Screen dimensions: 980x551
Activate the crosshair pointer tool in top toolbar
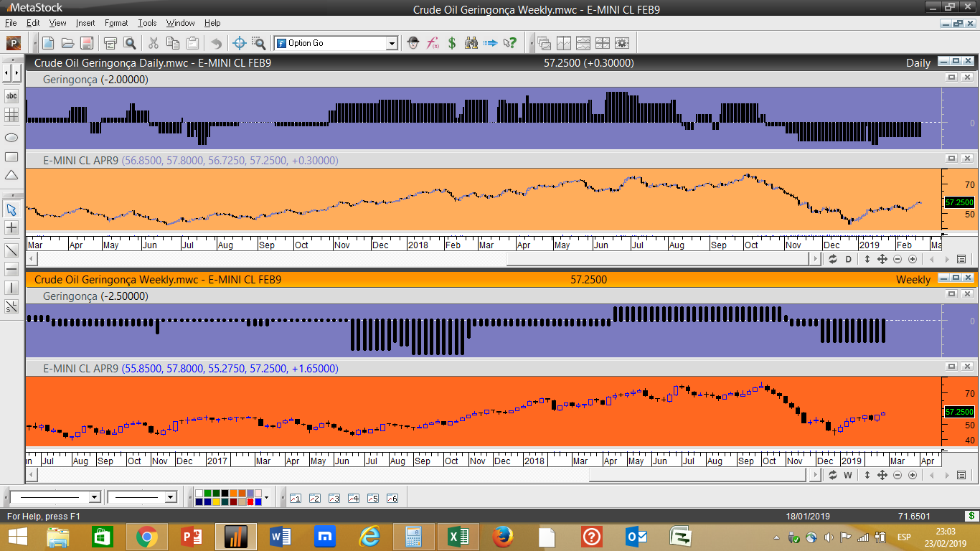click(240, 43)
